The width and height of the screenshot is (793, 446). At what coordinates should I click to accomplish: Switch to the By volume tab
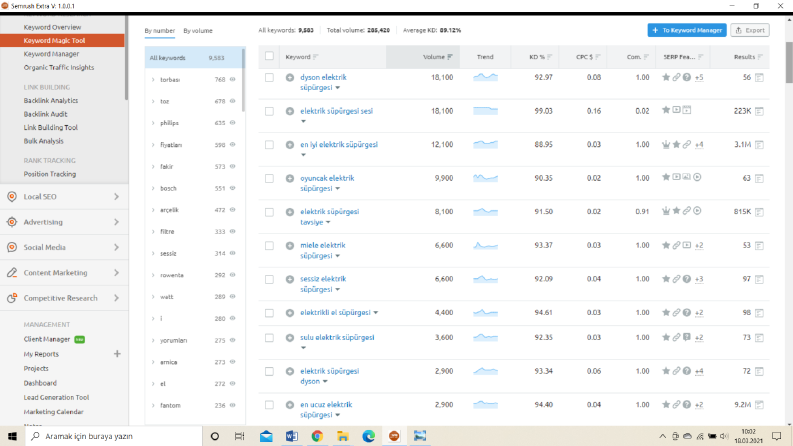pos(198,31)
